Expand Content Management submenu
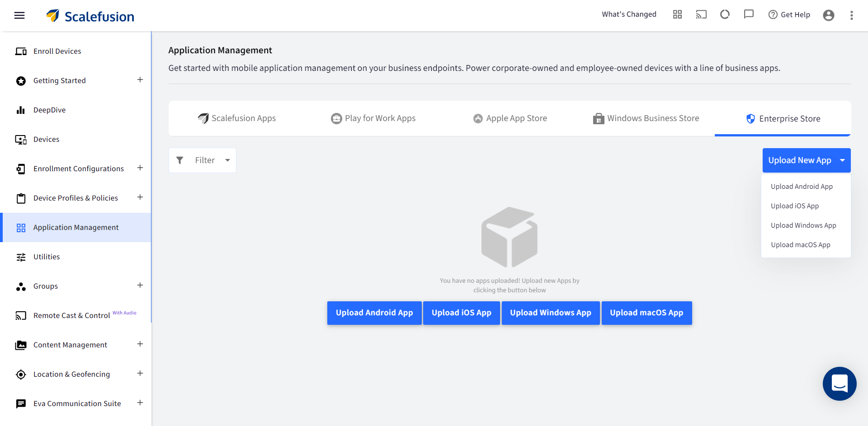Image resolution: width=868 pixels, height=426 pixels. click(x=140, y=344)
